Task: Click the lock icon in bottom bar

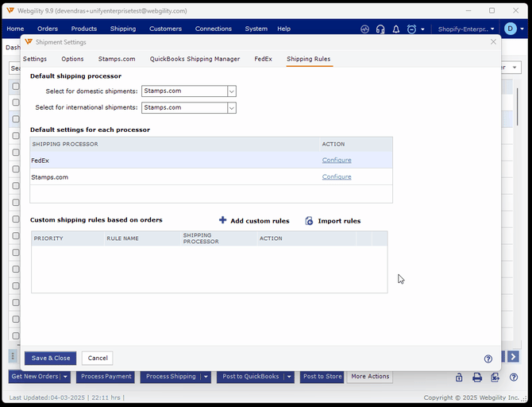Action: (x=459, y=378)
